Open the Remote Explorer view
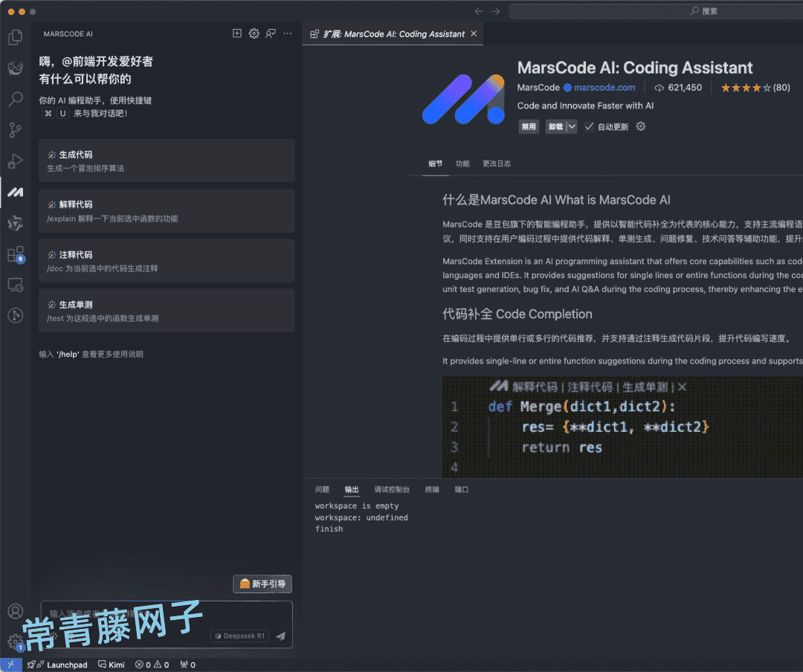This screenshot has height=672, width=803. (16, 285)
